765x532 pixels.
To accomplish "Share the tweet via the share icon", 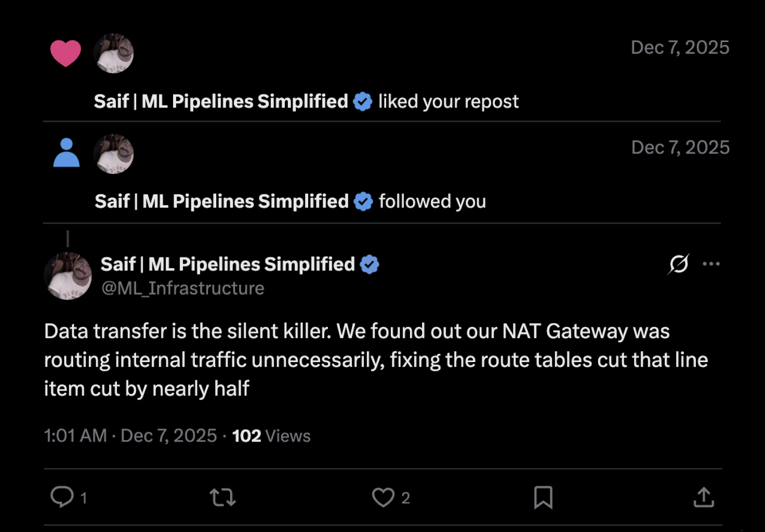I will coord(703,497).
